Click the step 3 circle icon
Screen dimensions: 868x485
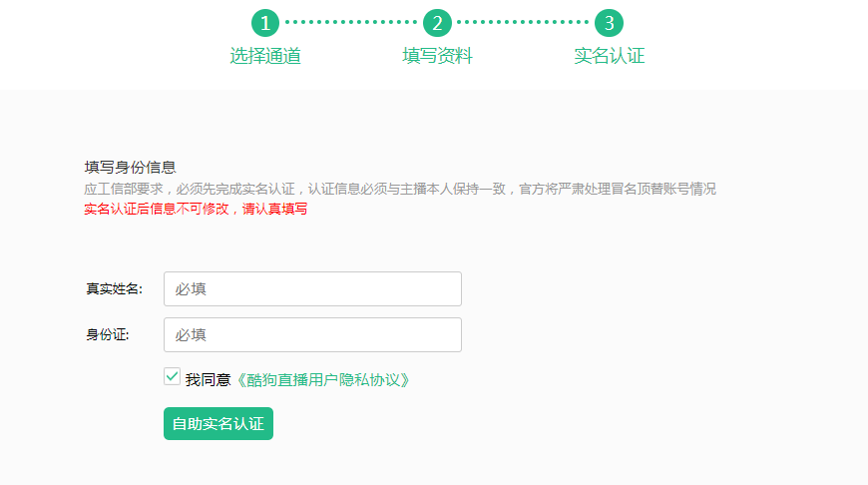point(609,23)
